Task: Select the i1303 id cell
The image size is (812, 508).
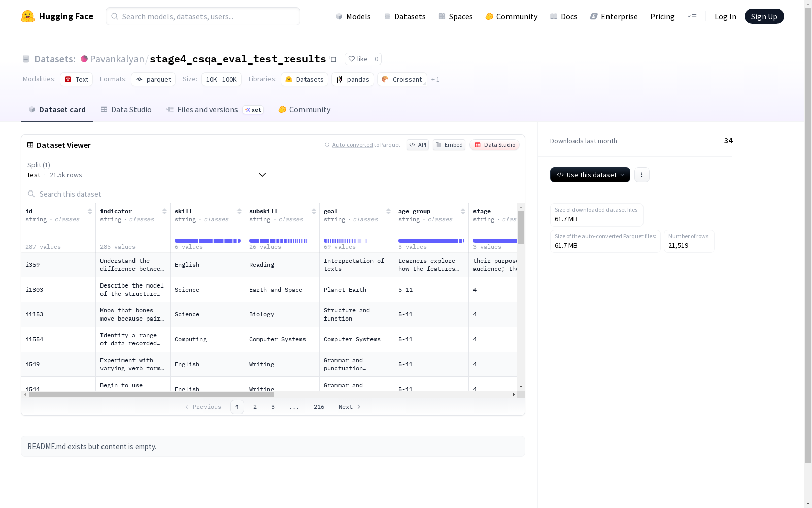Action: 58,290
